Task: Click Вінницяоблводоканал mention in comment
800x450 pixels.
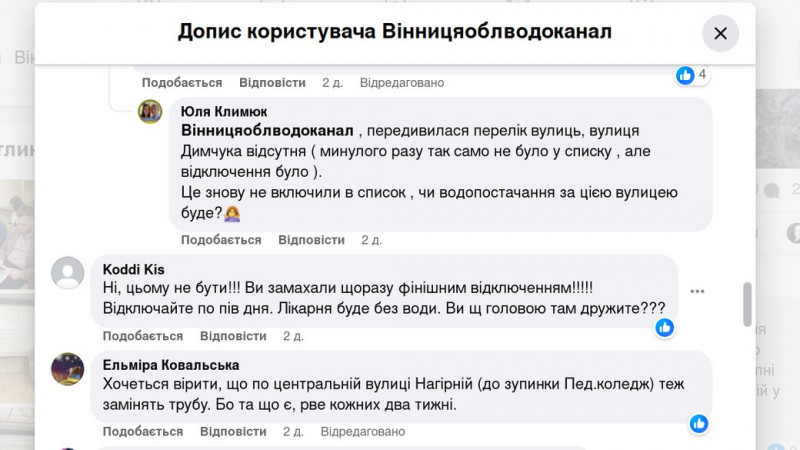Action: pyautogui.click(x=268, y=131)
